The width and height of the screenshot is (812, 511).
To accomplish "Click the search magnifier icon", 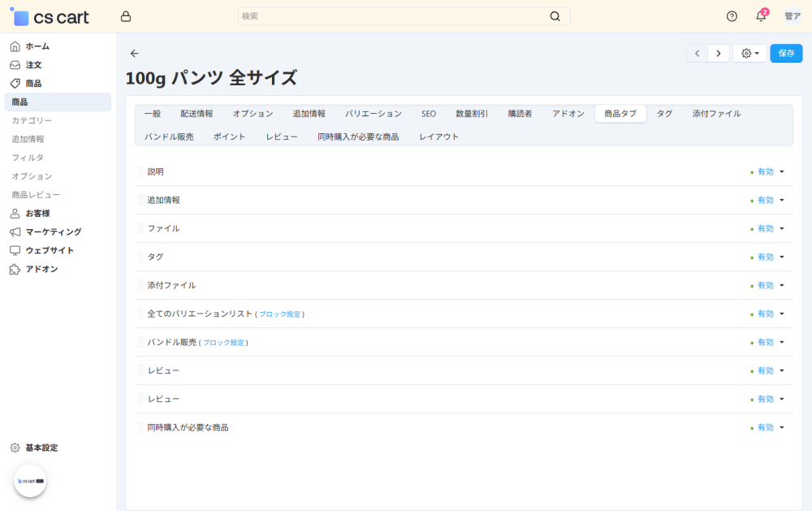I will [555, 16].
